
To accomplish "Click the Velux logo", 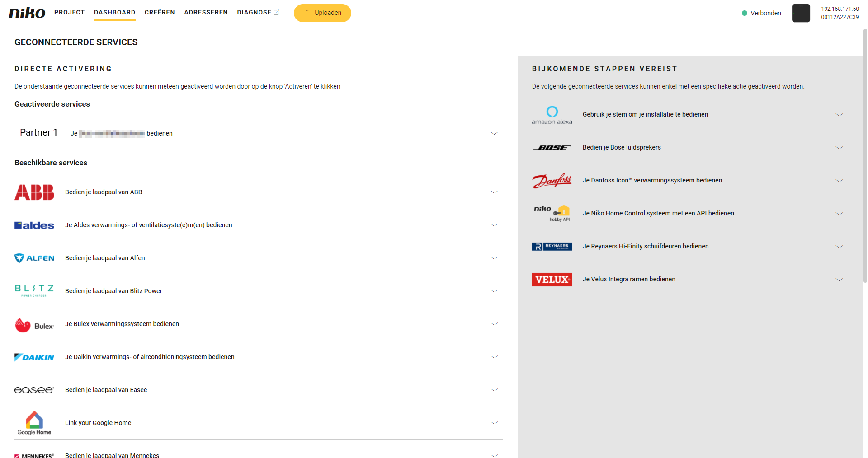I will (x=552, y=280).
